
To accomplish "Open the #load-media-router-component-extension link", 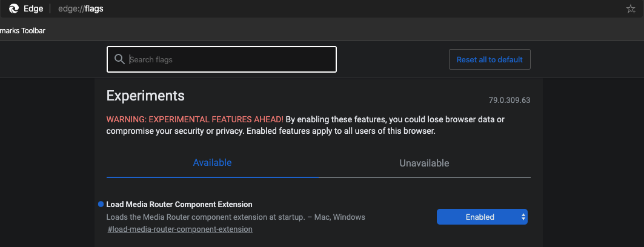I will coord(180,229).
